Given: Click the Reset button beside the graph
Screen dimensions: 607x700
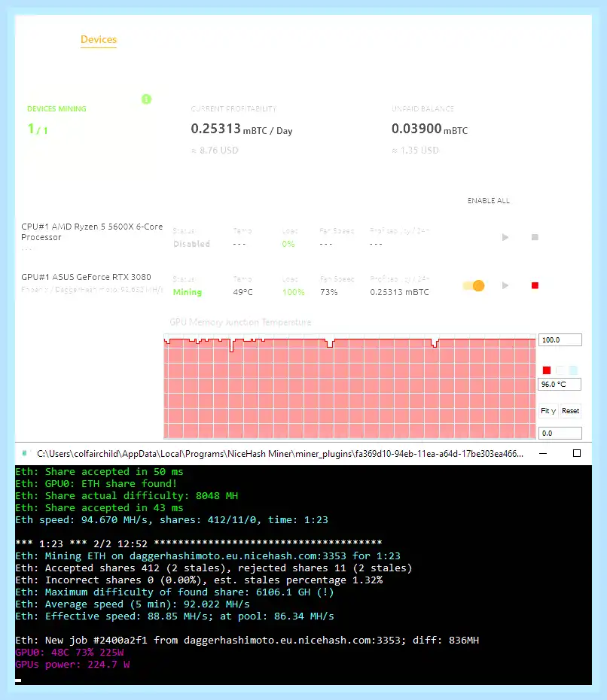Looking at the screenshot, I should (x=570, y=411).
